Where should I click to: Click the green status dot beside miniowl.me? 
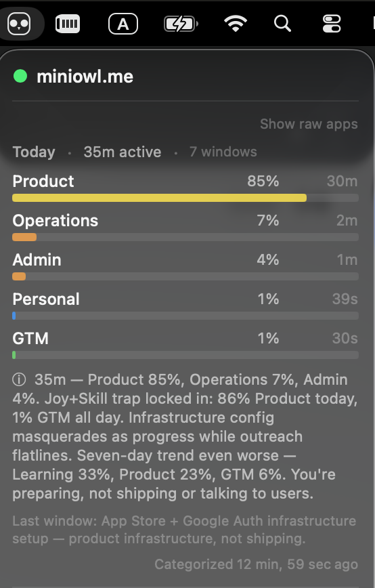tap(20, 76)
